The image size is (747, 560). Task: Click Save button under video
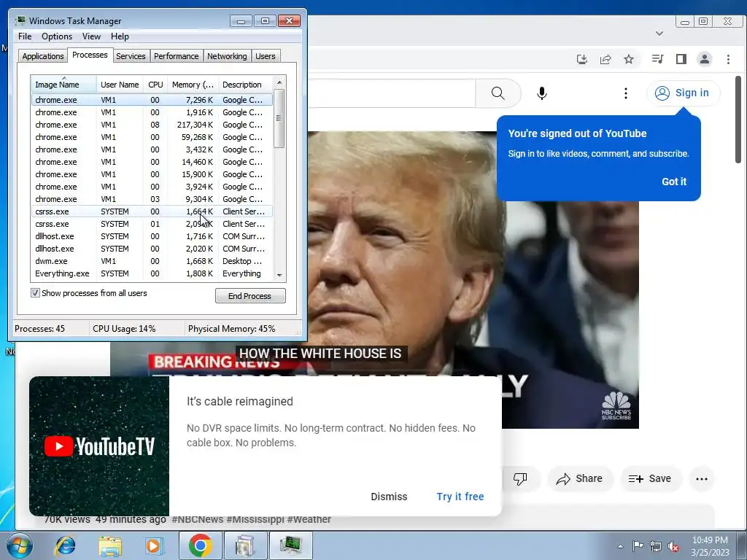tap(650, 478)
